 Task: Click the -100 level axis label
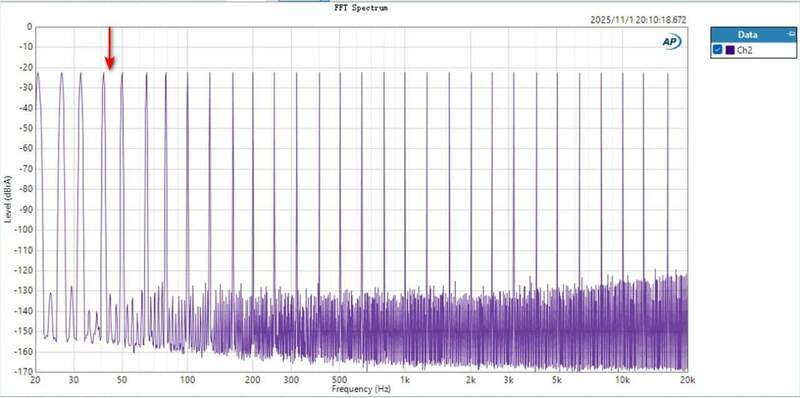tap(23, 230)
